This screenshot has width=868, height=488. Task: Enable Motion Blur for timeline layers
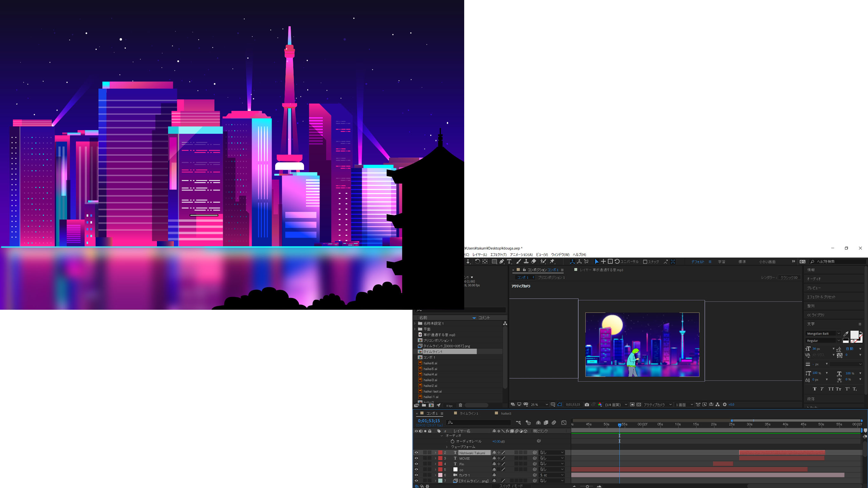point(554,423)
